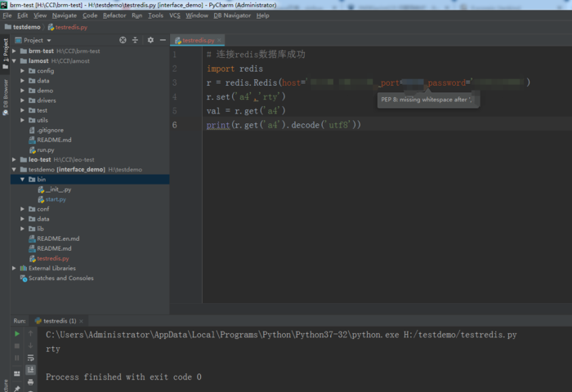Open the Edit menu

(22, 16)
